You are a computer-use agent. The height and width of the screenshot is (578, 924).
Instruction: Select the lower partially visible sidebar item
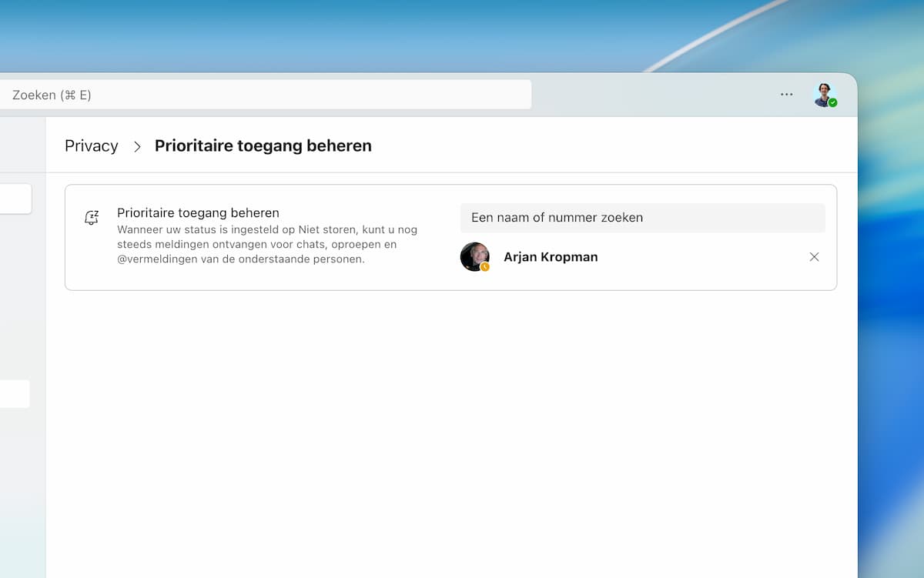click(14, 393)
